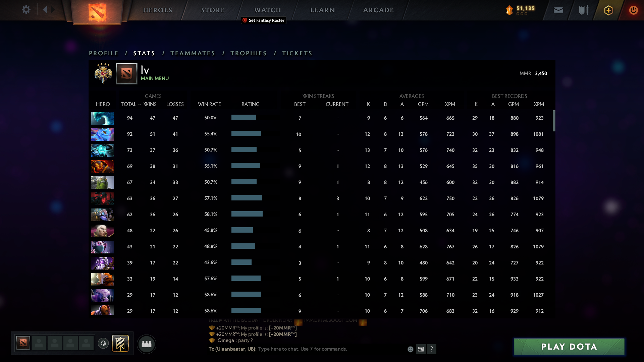Switch to the TEAMMATES tab
This screenshot has height=362, width=644.
pyautogui.click(x=193, y=53)
